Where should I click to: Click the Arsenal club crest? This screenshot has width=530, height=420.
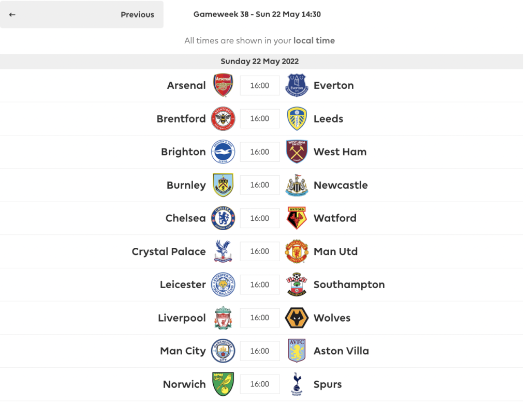[x=223, y=85]
